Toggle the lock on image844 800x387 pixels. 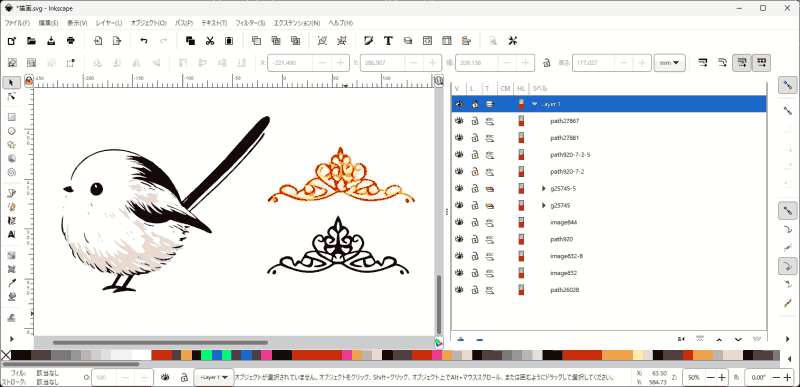(x=474, y=222)
